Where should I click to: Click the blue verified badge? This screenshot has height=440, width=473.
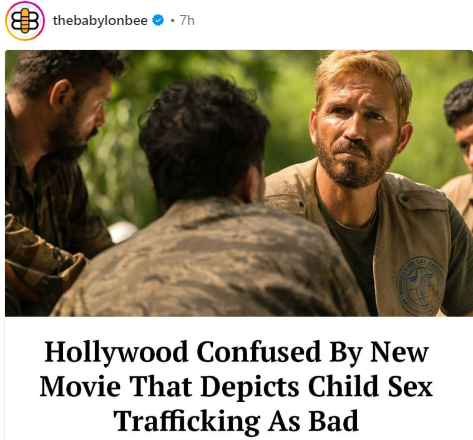[x=158, y=21]
